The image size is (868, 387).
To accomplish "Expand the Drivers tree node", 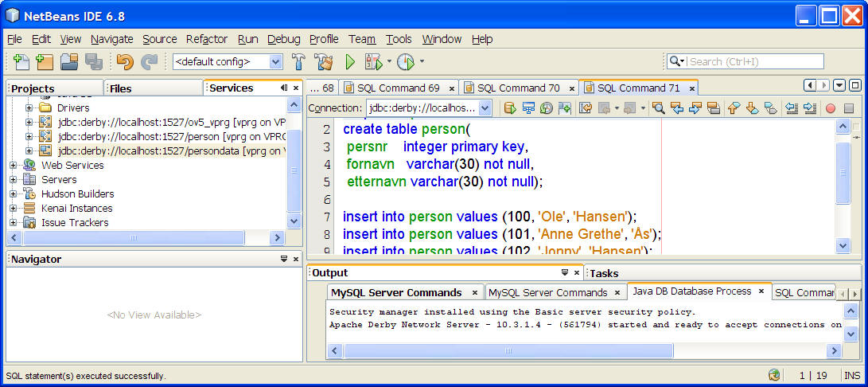I will point(29,107).
